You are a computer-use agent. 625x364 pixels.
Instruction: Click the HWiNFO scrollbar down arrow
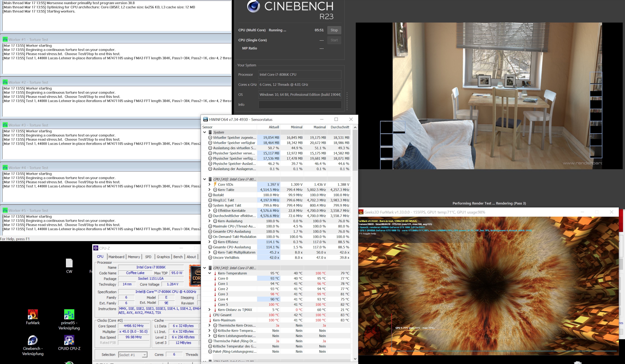click(x=355, y=359)
